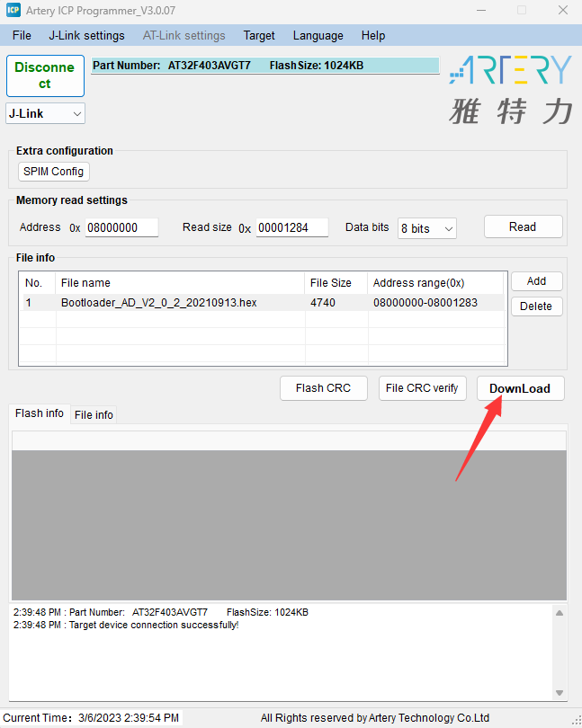Open SPIM Config settings
582x728 pixels.
54,172
